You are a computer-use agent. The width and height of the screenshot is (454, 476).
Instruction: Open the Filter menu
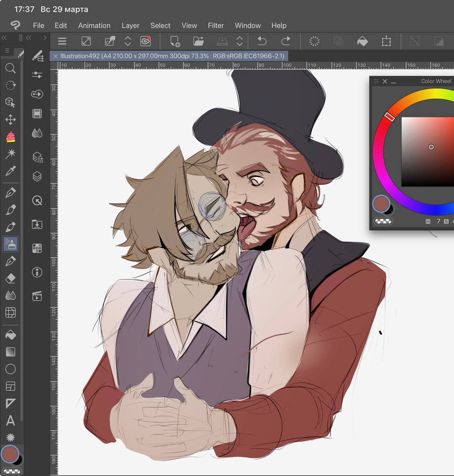[216, 25]
